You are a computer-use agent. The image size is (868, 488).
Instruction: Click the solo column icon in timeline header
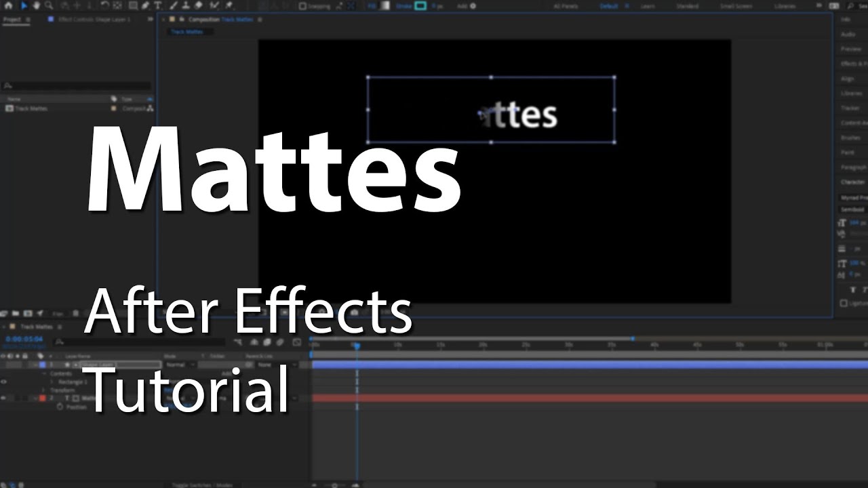[x=18, y=356]
